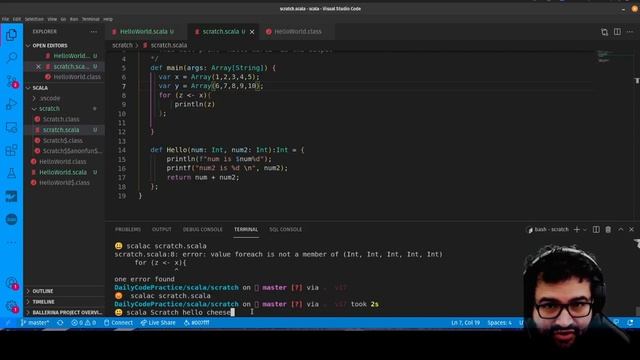The image size is (640, 360).
Task: Expand the Outline section
Action: tap(43, 291)
